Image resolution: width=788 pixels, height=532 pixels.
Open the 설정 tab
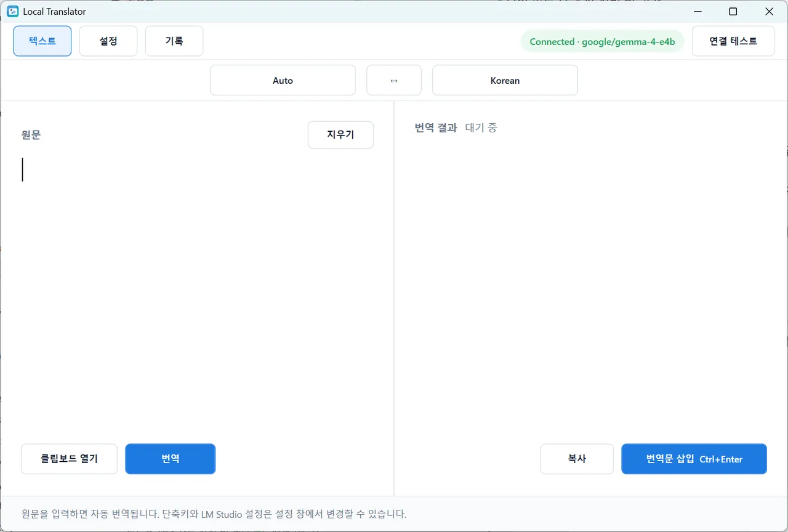pos(108,41)
